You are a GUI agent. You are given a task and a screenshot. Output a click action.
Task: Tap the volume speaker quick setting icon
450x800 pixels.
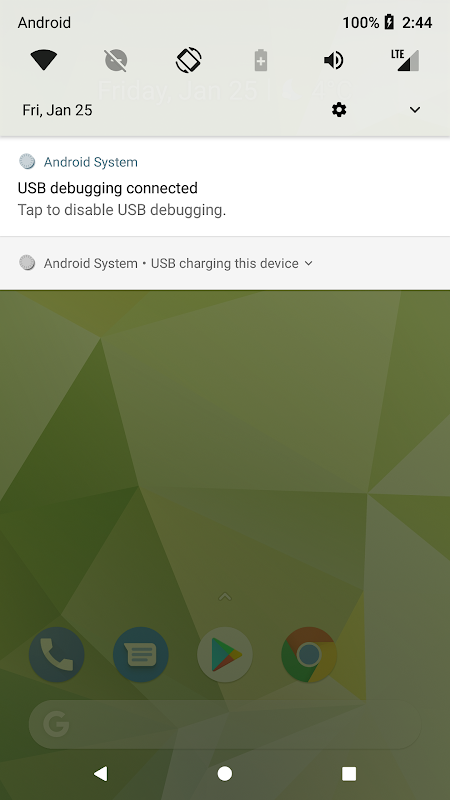(x=334, y=61)
